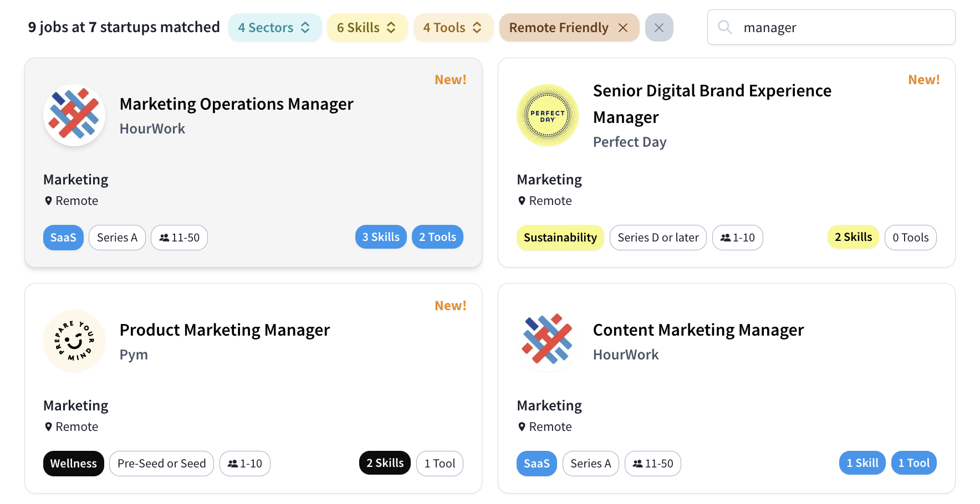
Task: Click the search field containing 'manager'
Action: coord(831,27)
